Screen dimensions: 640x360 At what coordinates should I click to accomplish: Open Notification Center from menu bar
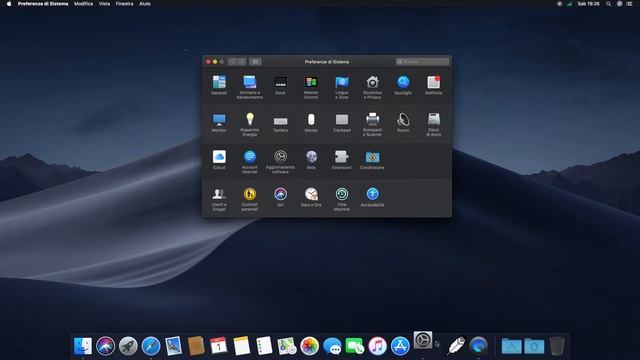pos(630,4)
